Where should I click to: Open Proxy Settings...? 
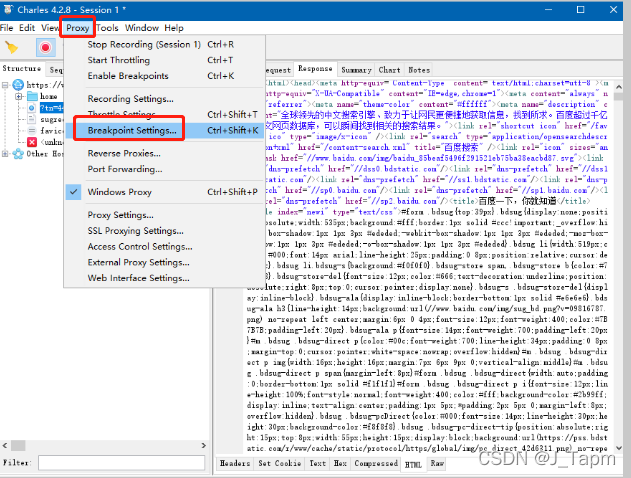[x=164, y=215]
